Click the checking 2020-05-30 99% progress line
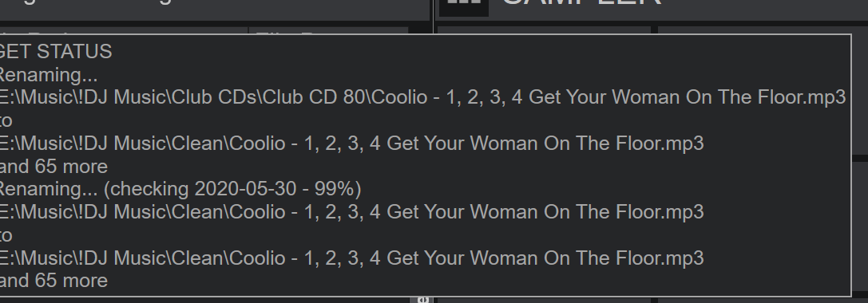The width and height of the screenshot is (868, 303). 180,189
